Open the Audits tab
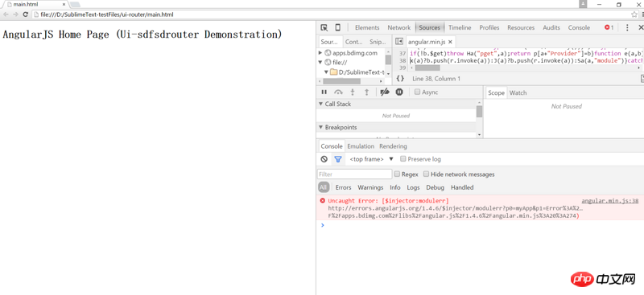Viewport: 644px width, 295px height. point(551,27)
